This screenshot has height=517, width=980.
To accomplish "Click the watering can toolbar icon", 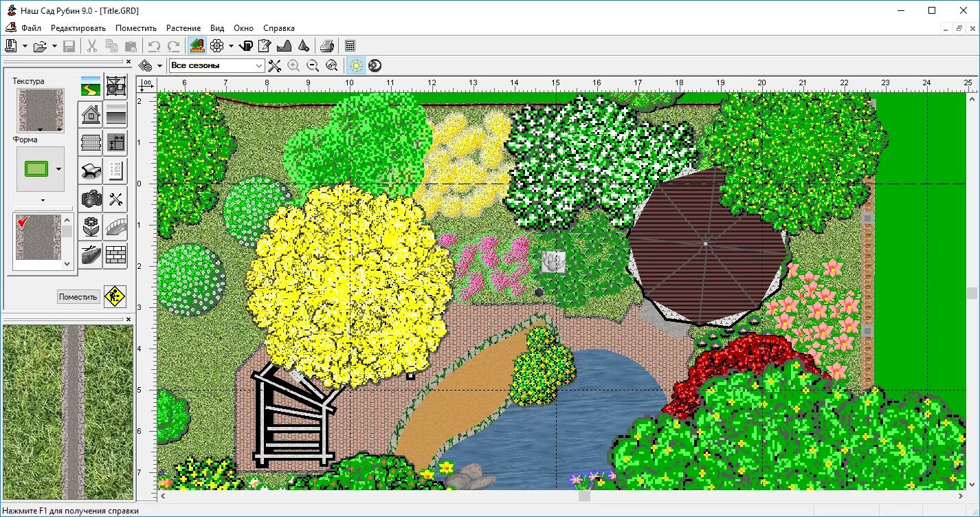I will coord(246,46).
